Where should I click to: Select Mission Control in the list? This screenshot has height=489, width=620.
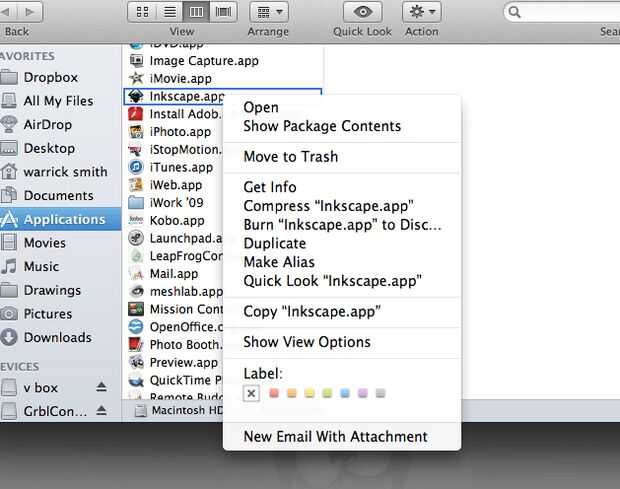click(x=175, y=309)
